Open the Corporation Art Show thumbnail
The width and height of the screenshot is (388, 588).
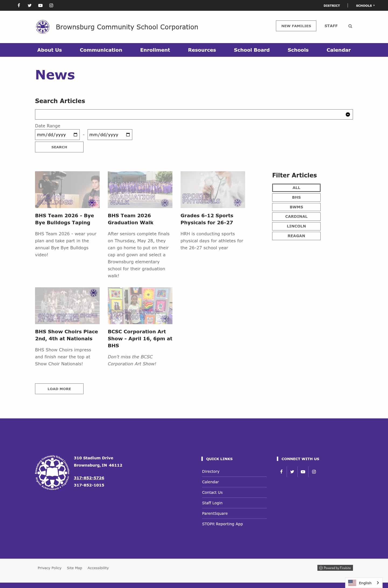click(x=140, y=306)
